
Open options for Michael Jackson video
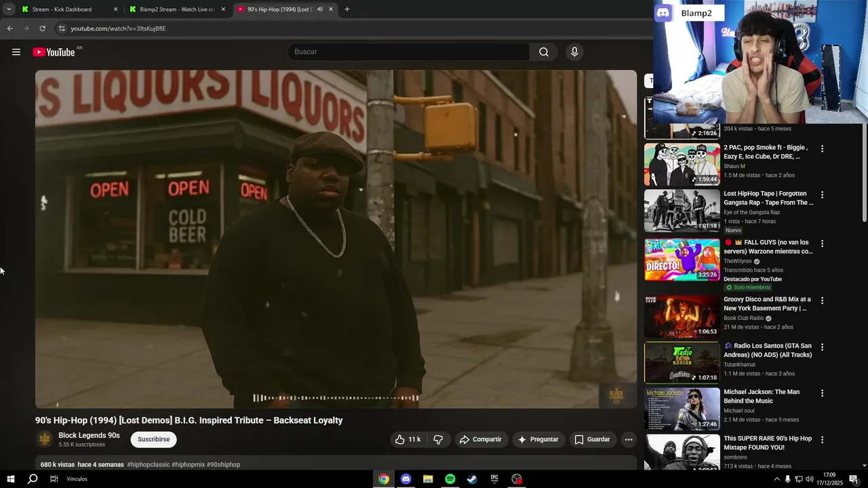(x=822, y=393)
